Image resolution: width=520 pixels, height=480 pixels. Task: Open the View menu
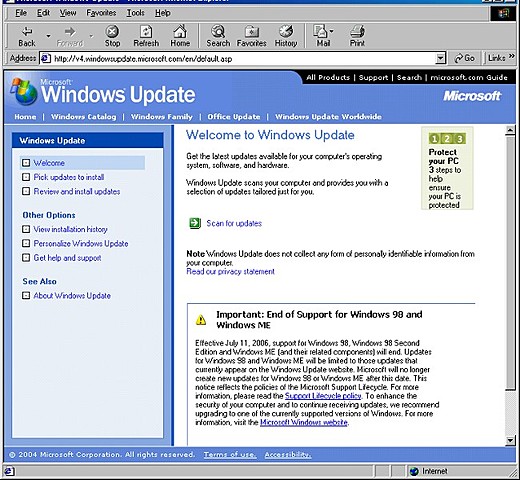tap(68, 13)
